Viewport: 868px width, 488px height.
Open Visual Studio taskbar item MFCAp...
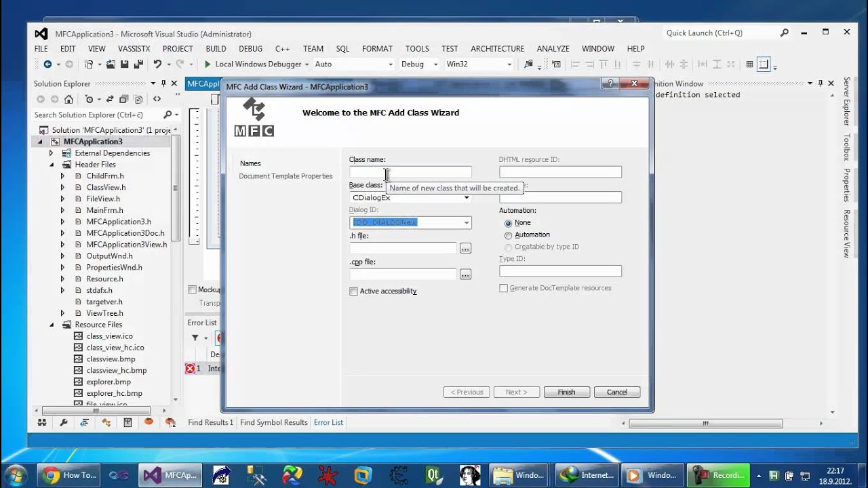click(172, 474)
